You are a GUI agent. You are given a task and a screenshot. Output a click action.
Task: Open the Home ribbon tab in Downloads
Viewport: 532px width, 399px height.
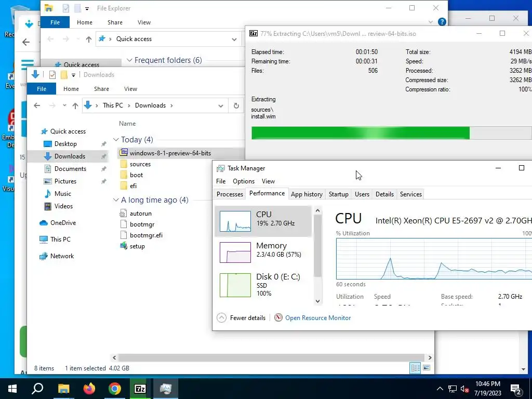(71, 89)
